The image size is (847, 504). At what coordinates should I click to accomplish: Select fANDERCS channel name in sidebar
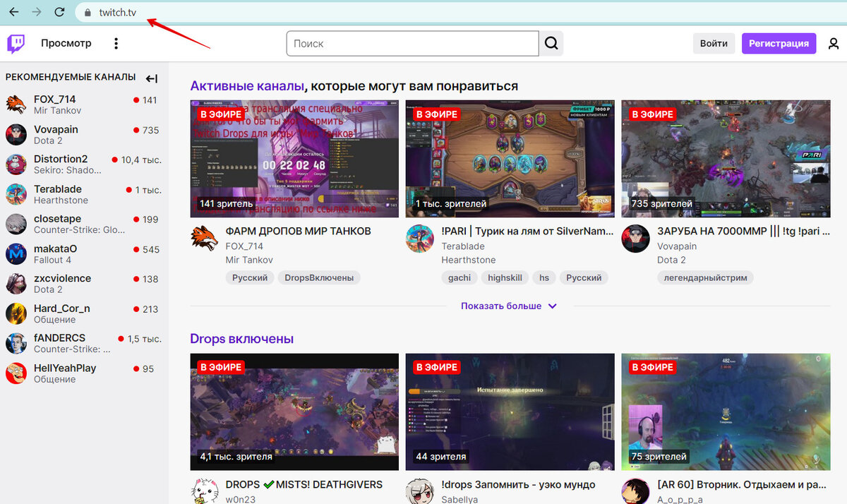(59, 338)
